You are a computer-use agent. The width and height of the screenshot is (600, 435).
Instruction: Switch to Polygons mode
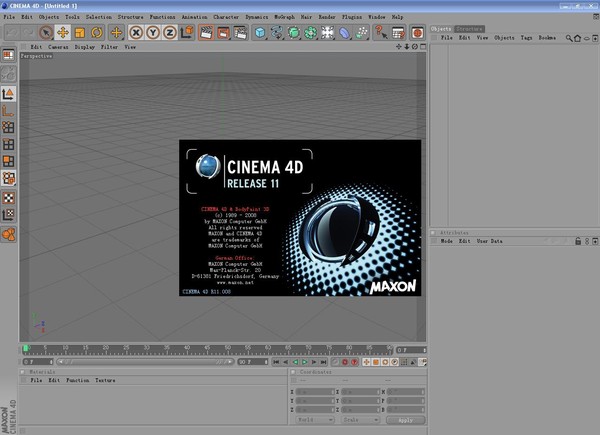coord(8,161)
